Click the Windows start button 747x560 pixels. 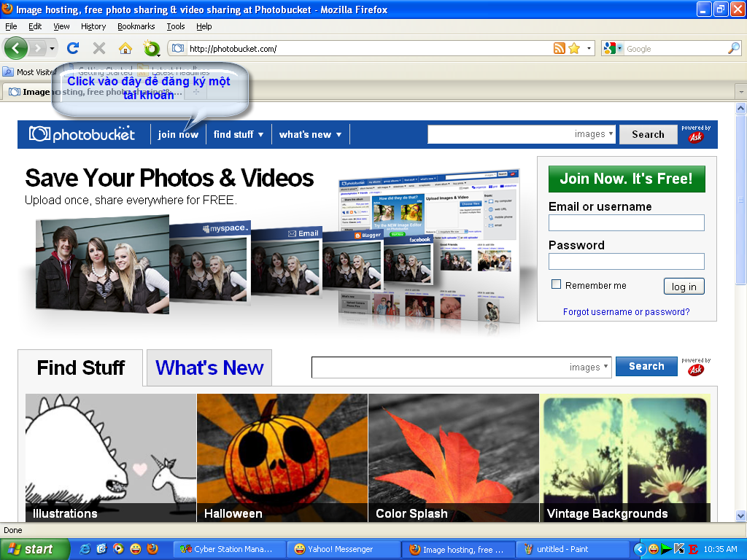tap(34, 549)
